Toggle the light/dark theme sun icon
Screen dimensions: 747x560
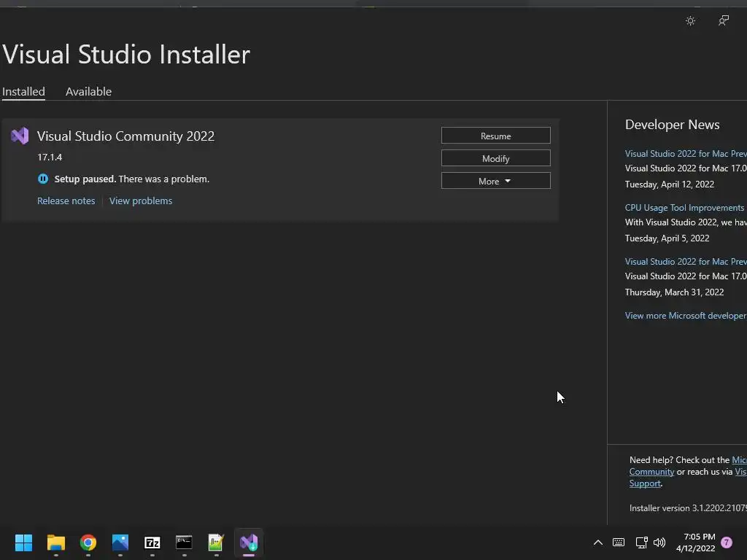click(x=690, y=21)
